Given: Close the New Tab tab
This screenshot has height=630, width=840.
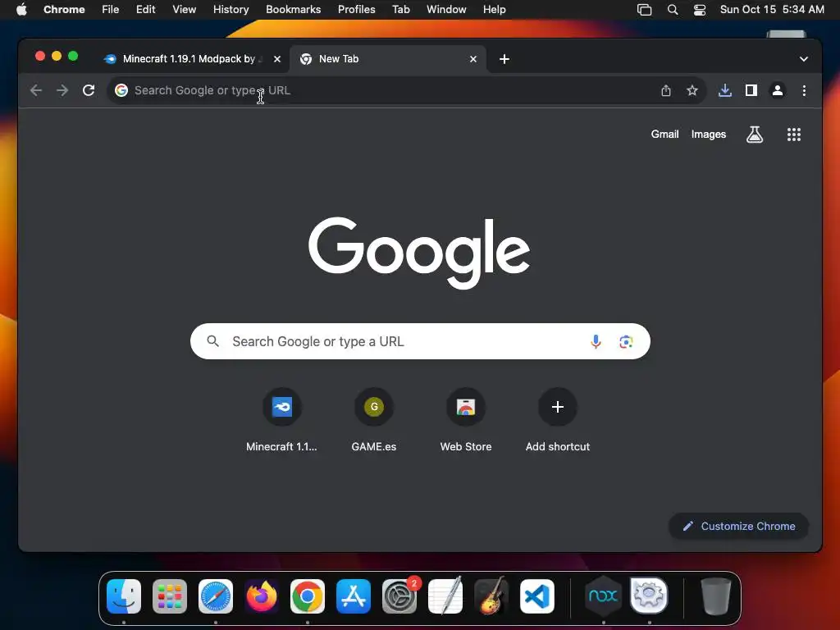Looking at the screenshot, I should 473,59.
